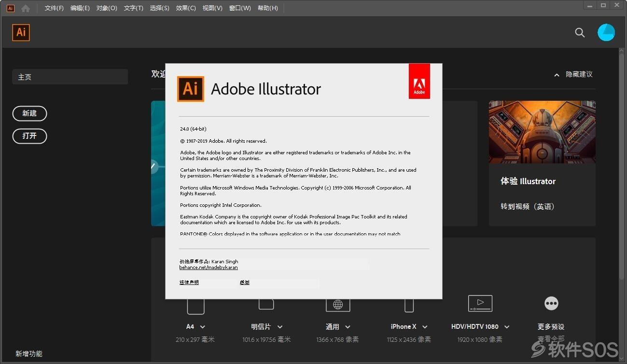Maximize the Illustrator window
The width and height of the screenshot is (627, 364).
click(603, 5)
